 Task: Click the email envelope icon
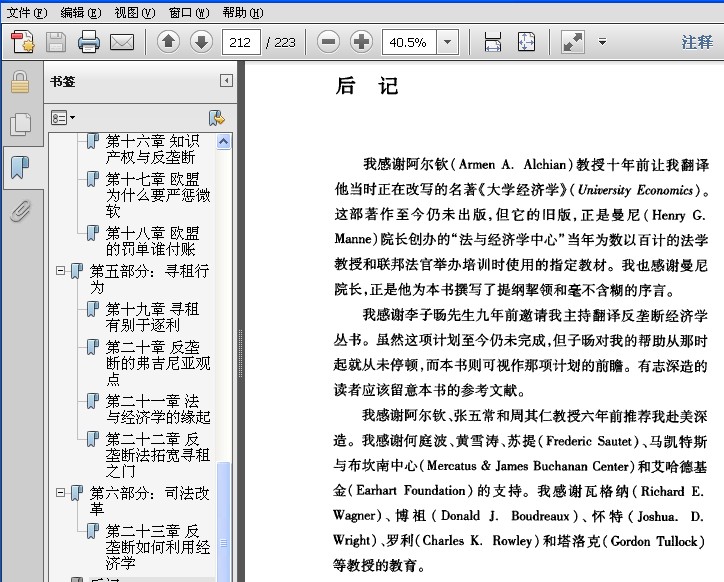[x=122, y=42]
